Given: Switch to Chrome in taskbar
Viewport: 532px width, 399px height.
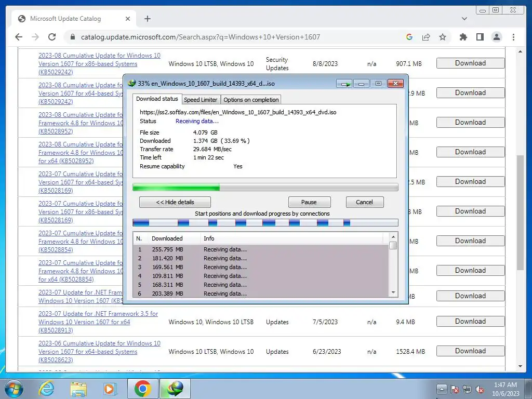Looking at the screenshot, I should click(x=142, y=389).
